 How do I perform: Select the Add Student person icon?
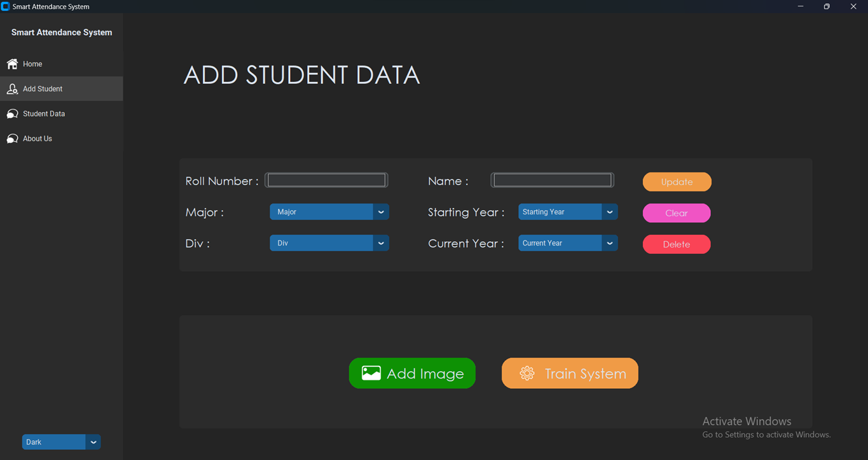[x=11, y=88]
